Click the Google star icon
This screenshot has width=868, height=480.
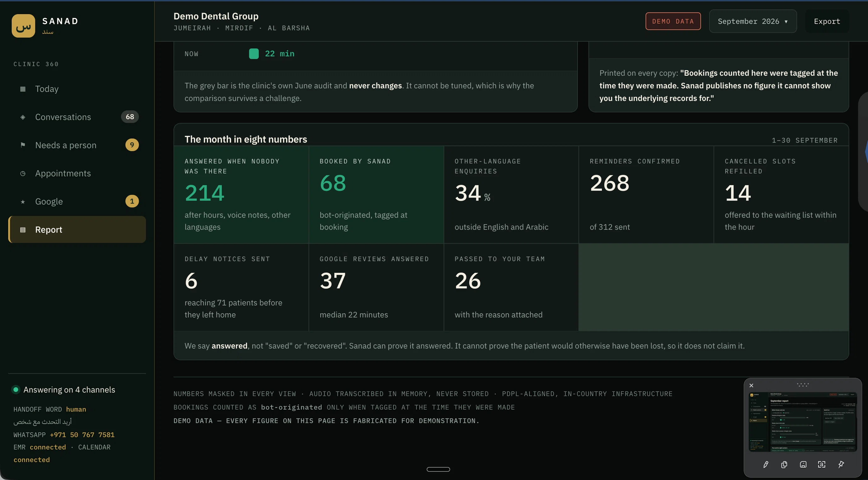click(x=23, y=202)
